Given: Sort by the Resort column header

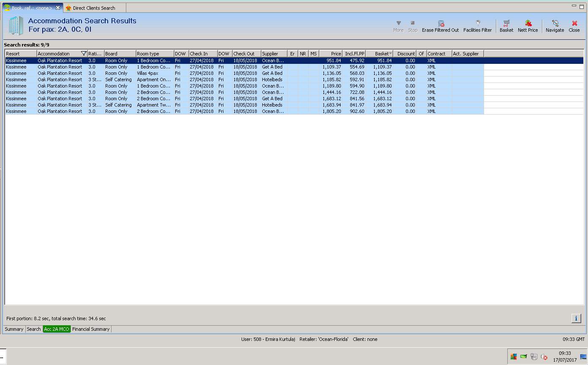Looking at the screenshot, I should coord(21,54).
